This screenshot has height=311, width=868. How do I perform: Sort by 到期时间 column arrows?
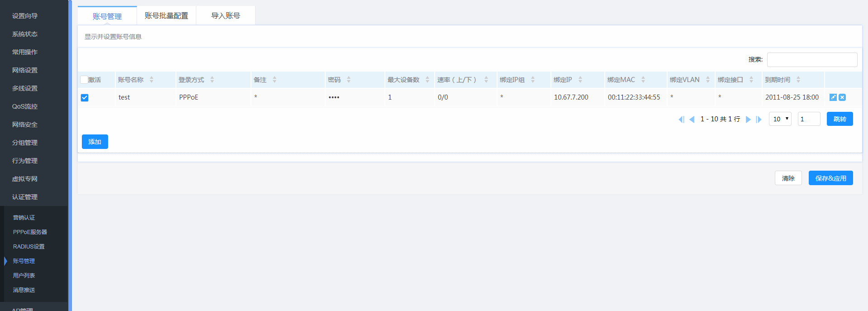coord(798,80)
